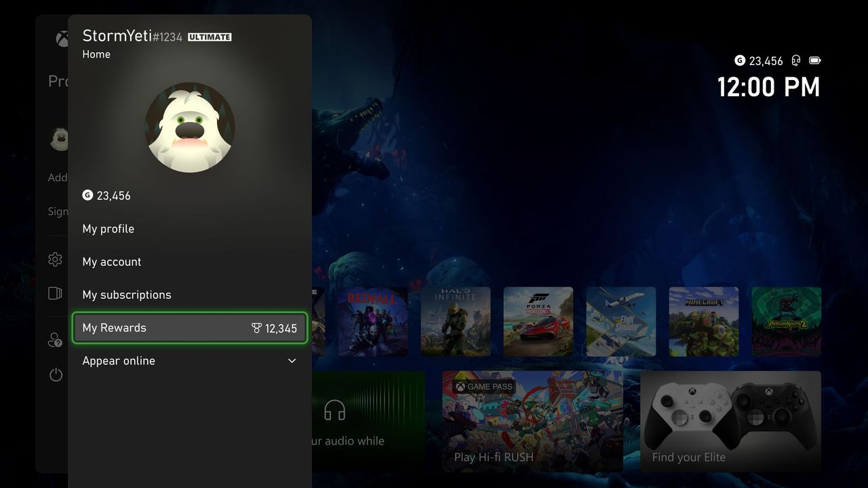Open the Forza Horizon 5 tile
This screenshot has height=488, width=868.
pyautogui.click(x=538, y=321)
